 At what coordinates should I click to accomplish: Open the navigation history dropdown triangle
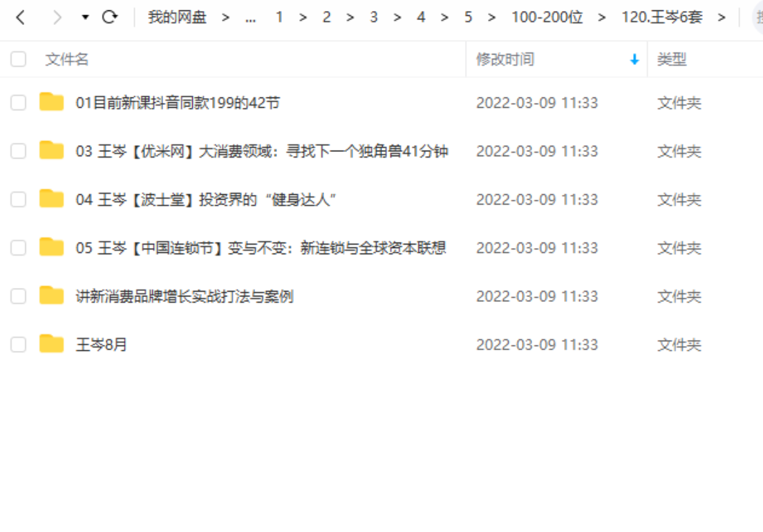pos(85,17)
